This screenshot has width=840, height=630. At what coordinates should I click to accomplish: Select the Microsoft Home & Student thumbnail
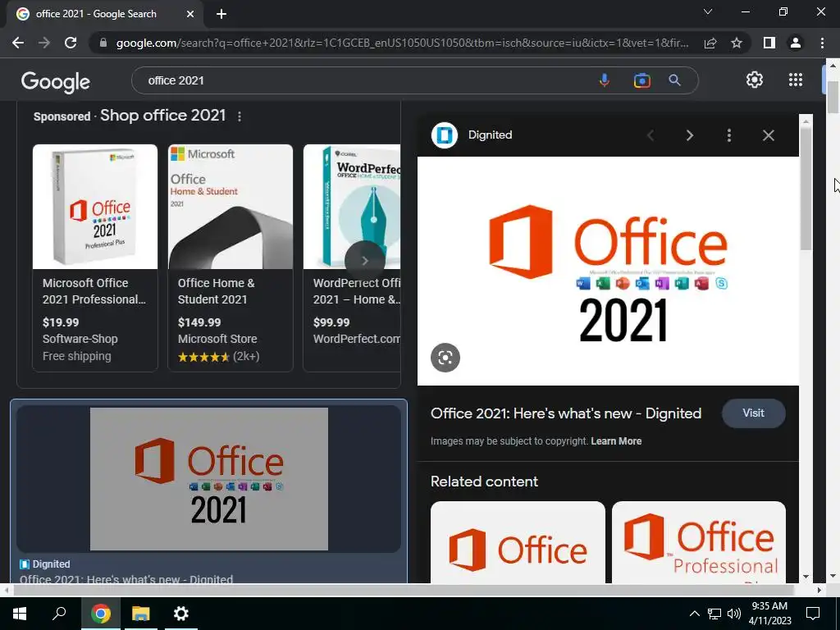pos(231,207)
